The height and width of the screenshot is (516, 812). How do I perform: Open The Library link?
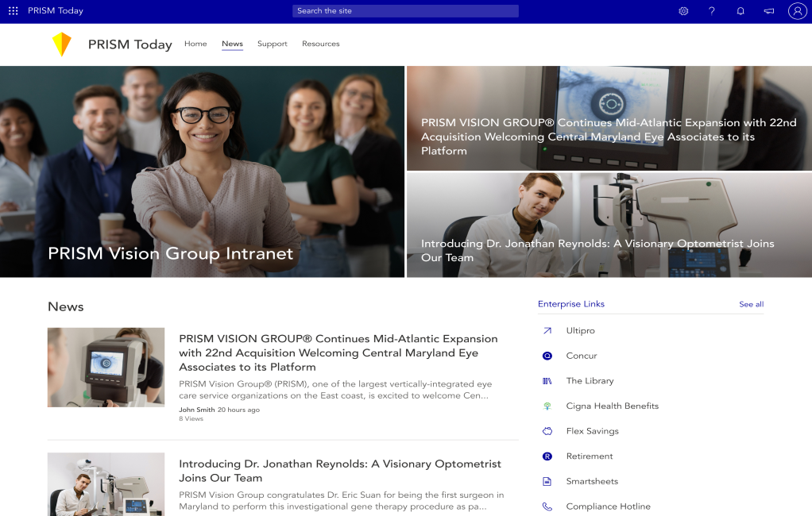coord(590,381)
